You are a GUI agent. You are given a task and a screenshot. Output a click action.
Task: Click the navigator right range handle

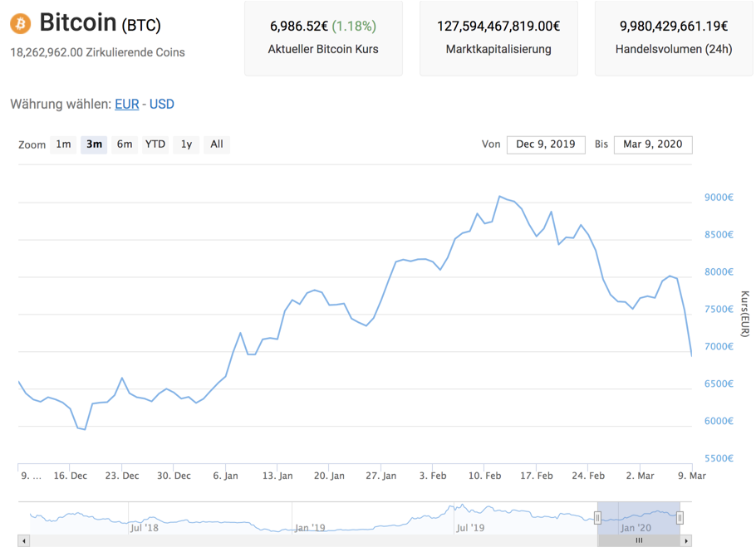coord(680,518)
